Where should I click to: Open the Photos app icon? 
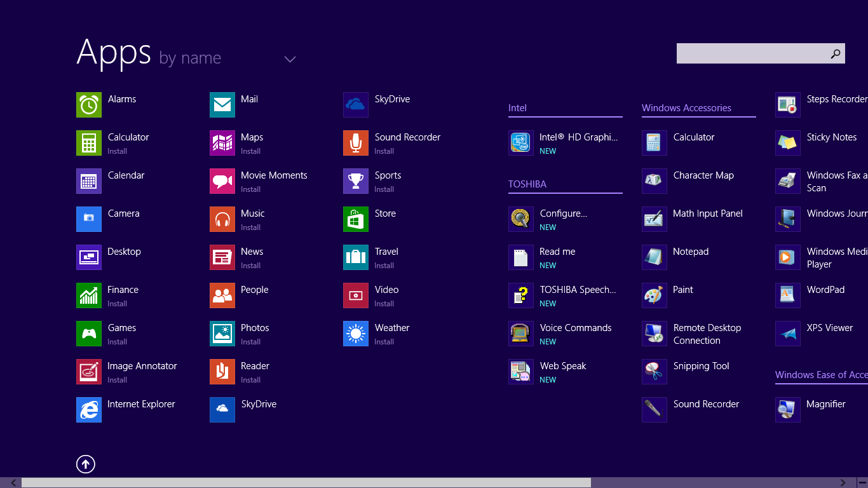click(222, 334)
